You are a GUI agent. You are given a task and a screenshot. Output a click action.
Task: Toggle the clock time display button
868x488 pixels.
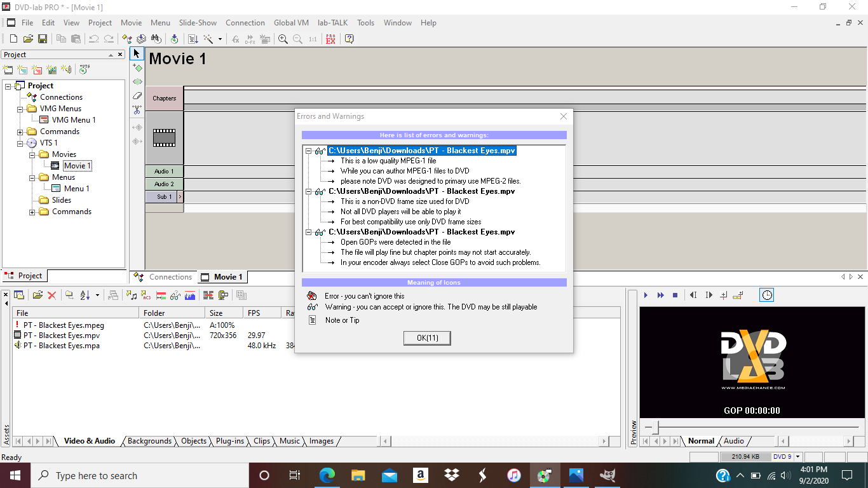[767, 295]
